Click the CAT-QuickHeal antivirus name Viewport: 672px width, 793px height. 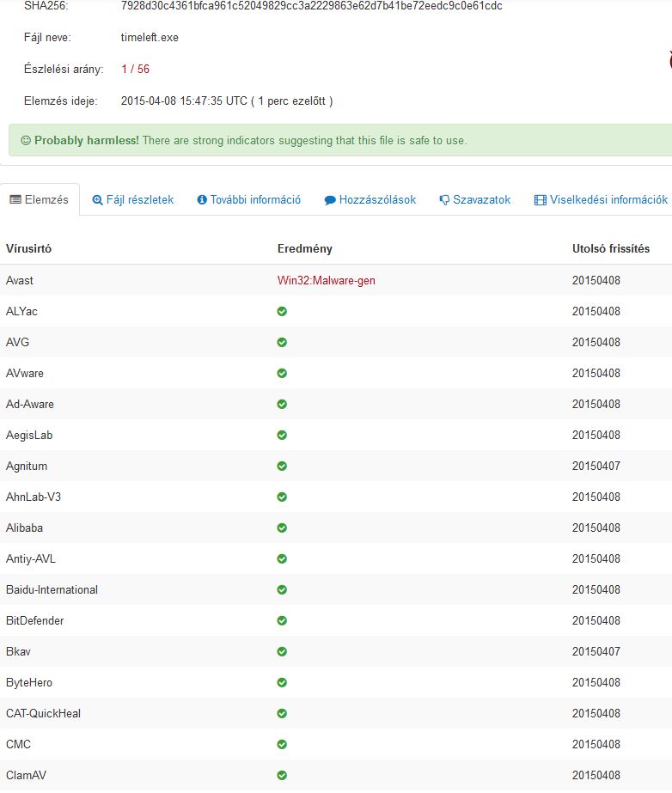(x=44, y=714)
